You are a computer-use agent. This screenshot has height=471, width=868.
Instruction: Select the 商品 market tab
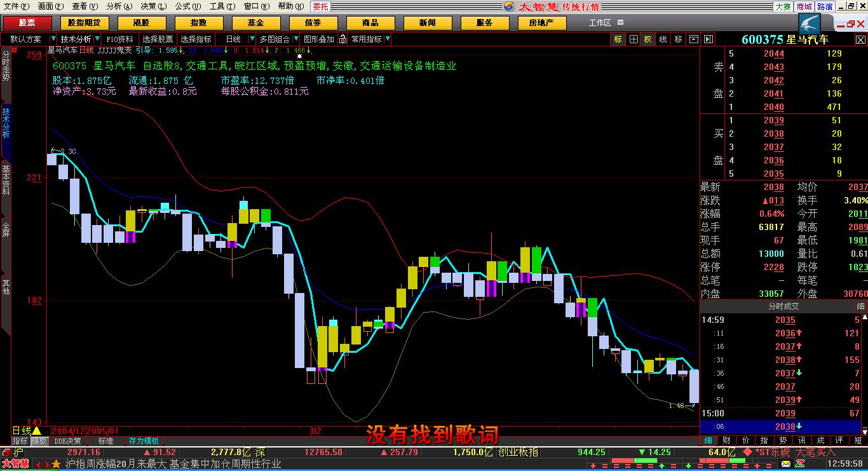pyautogui.click(x=370, y=23)
